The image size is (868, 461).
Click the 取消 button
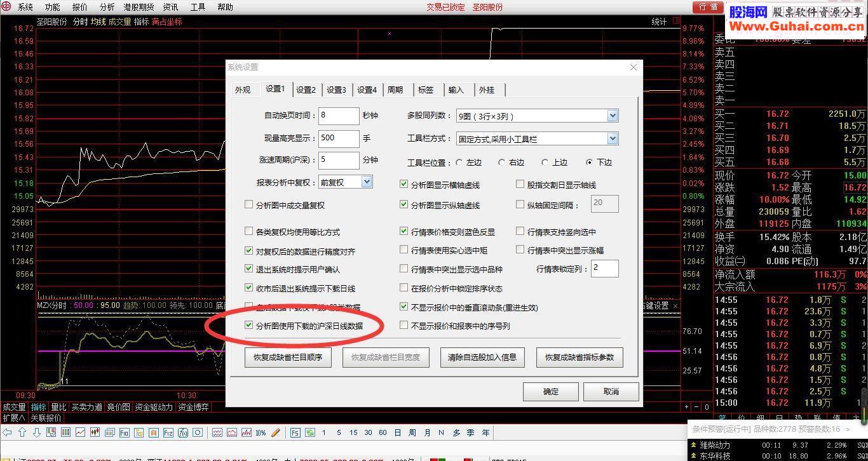pos(611,391)
